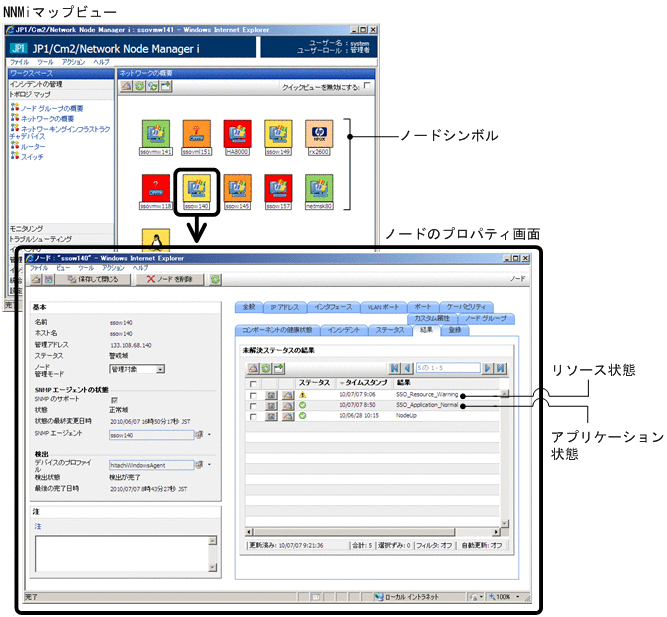667x617 pixels.
Task: Click the horizontal scrollbar under results table
Action: tap(373, 532)
